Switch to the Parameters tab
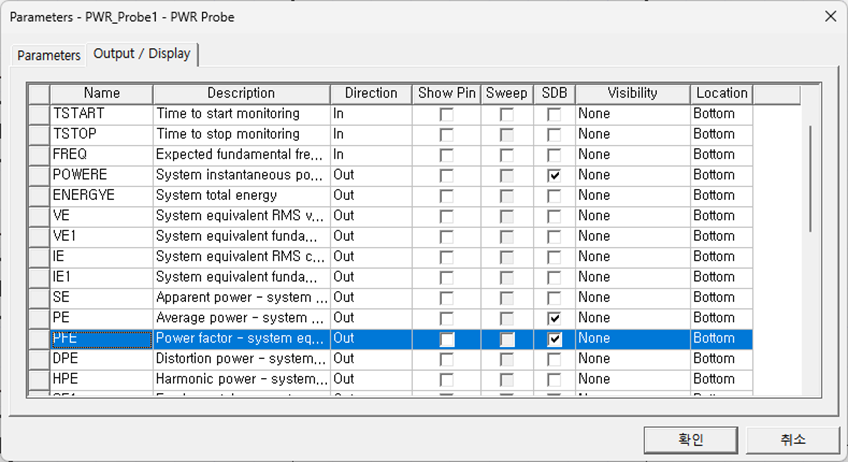 pyautogui.click(x=49, y=55)
